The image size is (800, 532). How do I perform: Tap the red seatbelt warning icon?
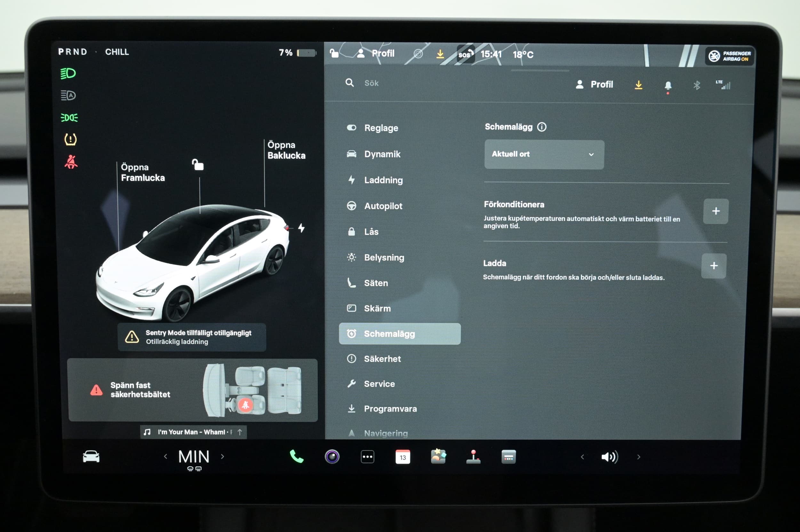pyautogui.click(x=71, y=162)
